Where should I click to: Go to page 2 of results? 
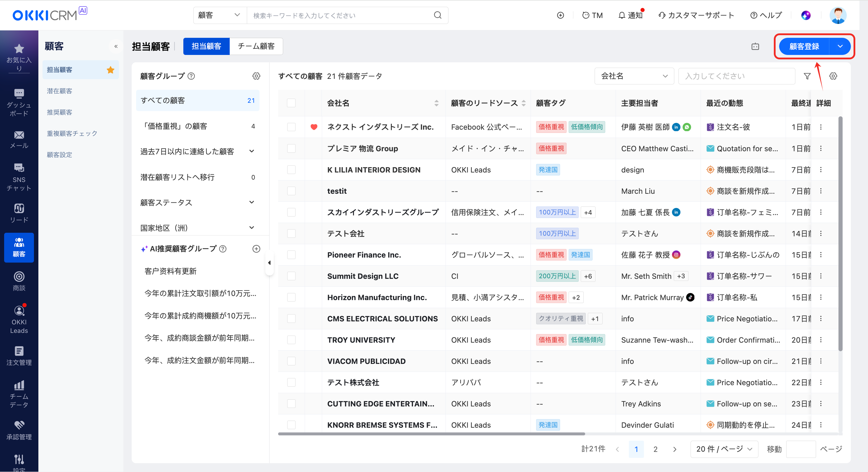click(x=655, y=449)
